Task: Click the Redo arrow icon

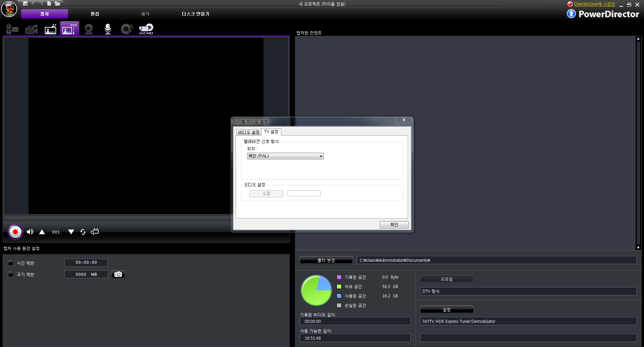Action: click(41, 4)
